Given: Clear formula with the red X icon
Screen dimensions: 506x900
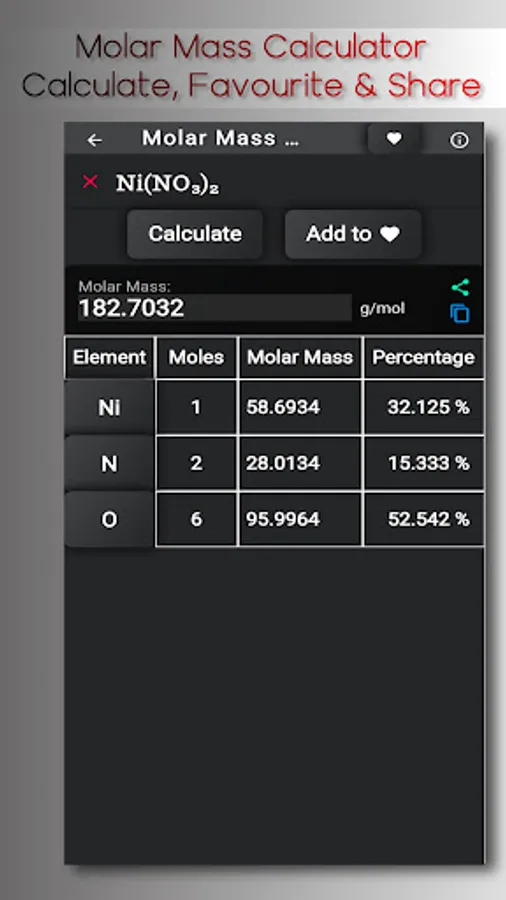Looking at the screenshot, I should coord(90,182).
